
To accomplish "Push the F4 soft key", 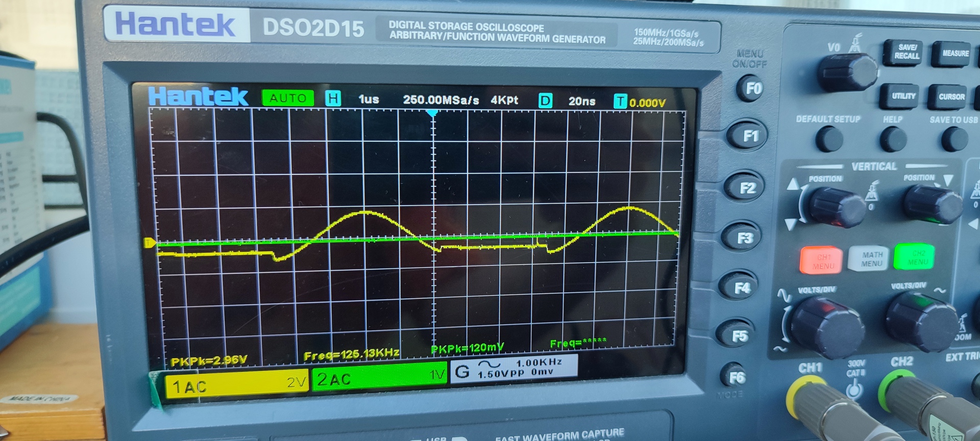I will click(x=739, y=287).
